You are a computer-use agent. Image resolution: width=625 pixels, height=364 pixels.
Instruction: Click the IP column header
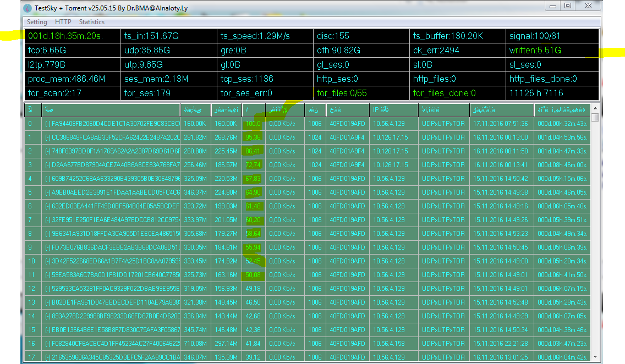[393, 109]
